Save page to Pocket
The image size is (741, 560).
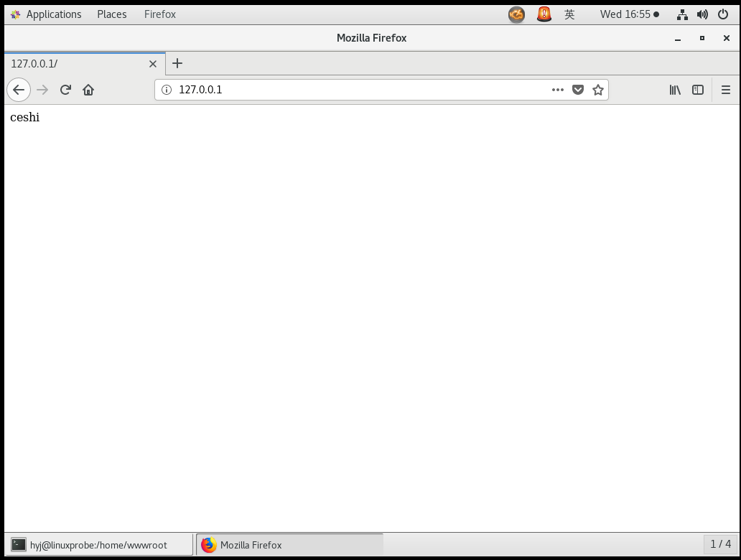[578, 90]
